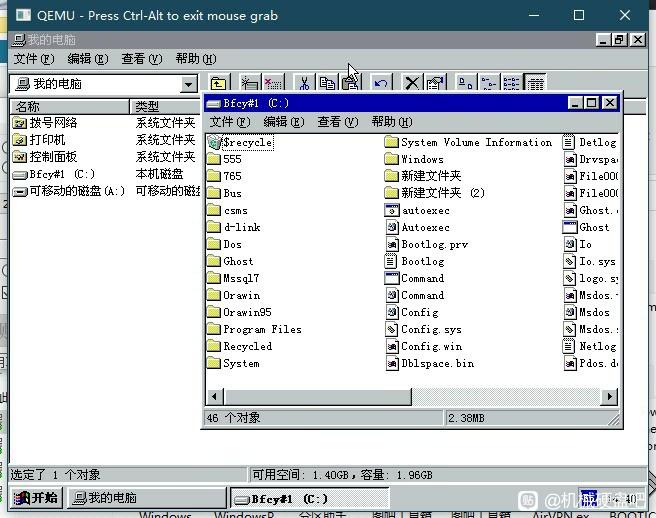This screenshot has height=518, width=656.
Task: Select 拨号网络 in 我的电脑 list
Action: 45,123
